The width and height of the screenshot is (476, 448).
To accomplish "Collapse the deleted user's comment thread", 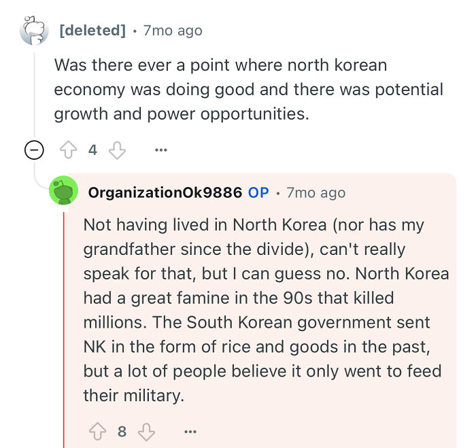I will pyautogui.click(x=35, y=150).
